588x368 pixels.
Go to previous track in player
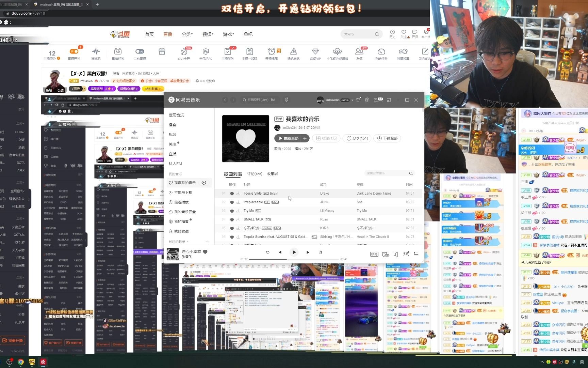pyautogui.click(x=280, y=252)
